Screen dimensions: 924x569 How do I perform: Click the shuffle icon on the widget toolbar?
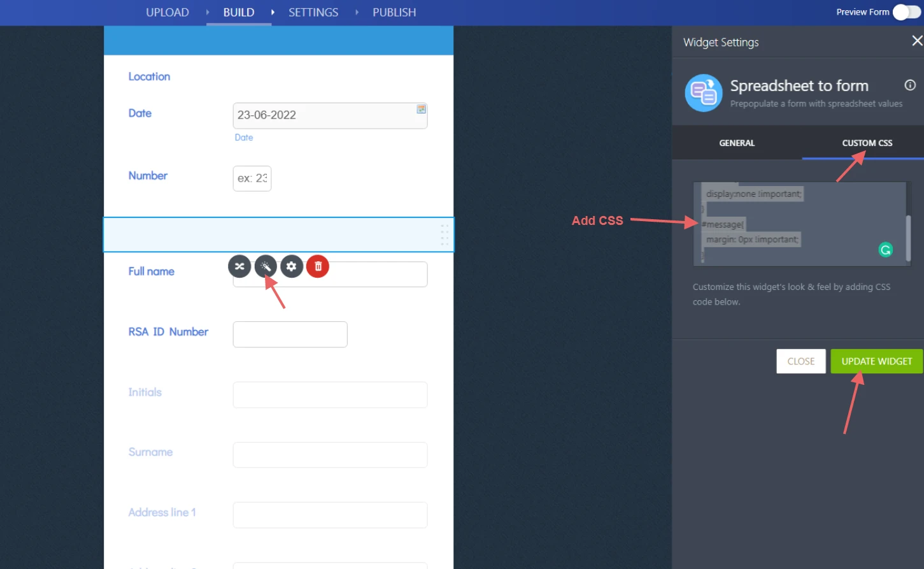[239, 266]
